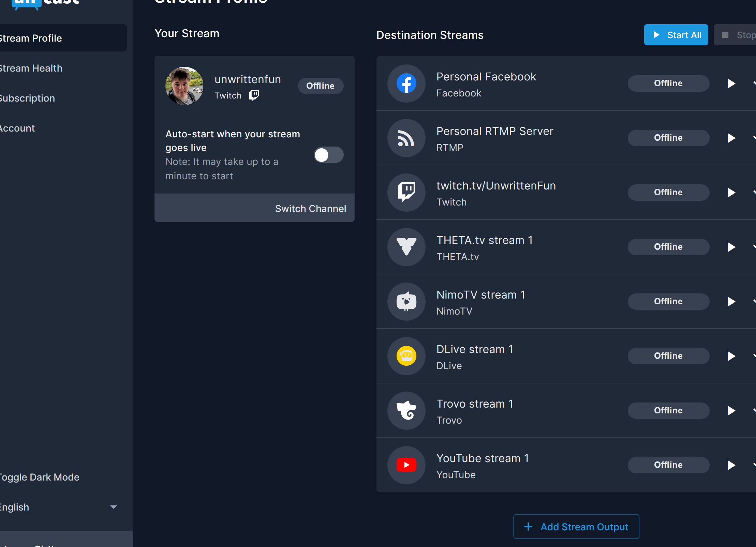
Task: Click NimoTV stream 1's Offline status
Action: point(668,302)
